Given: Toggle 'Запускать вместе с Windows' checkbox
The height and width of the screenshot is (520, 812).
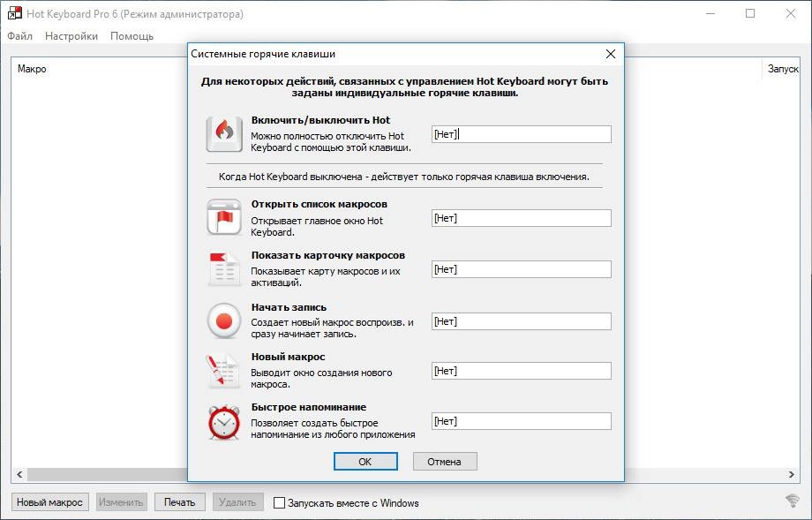Looking at the screenshot, I should coord(279,502).
